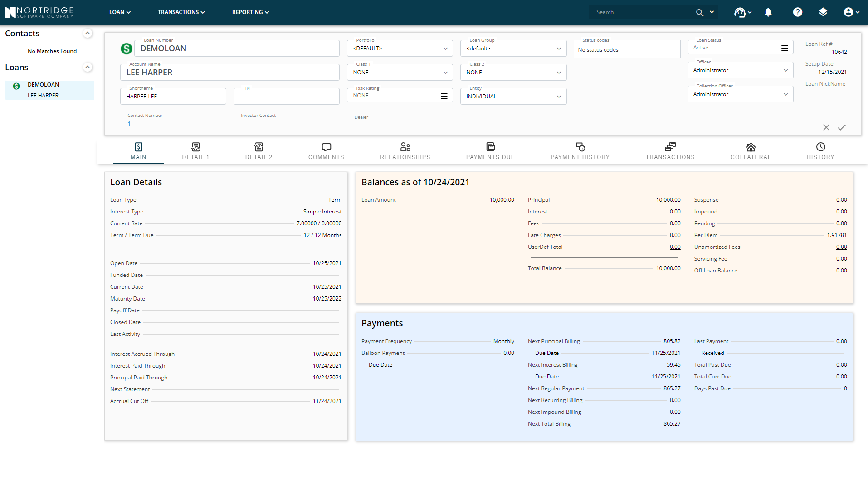The width and height of the screenshot is (868, 485).
Task: Open the Portfolio dropdown
Action: click(400, 48)
